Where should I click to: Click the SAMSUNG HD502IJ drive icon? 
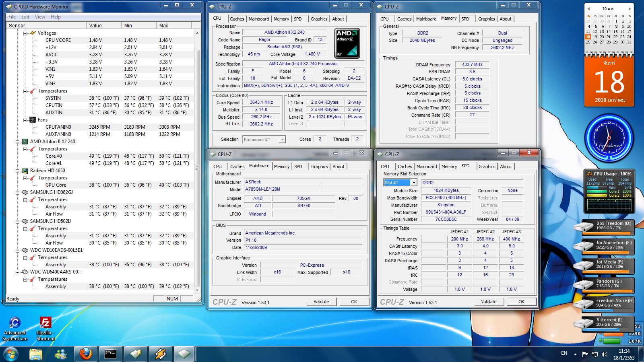pos(25,221)
